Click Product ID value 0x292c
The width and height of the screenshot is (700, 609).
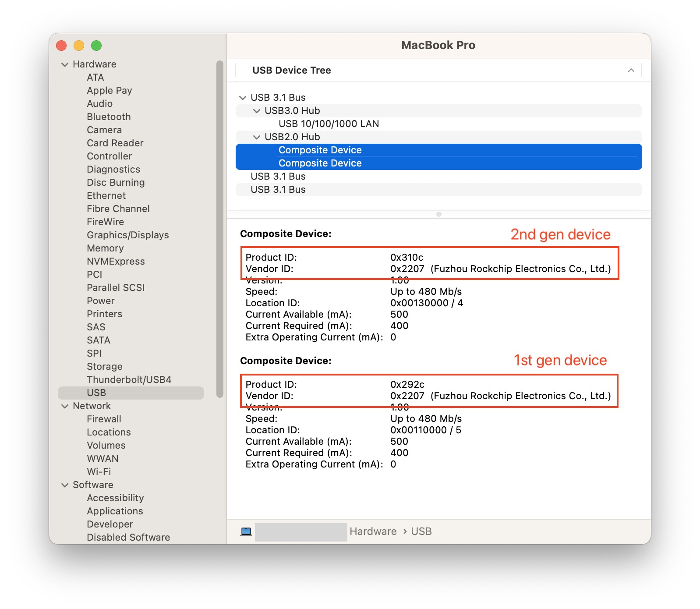pos(407,384)
